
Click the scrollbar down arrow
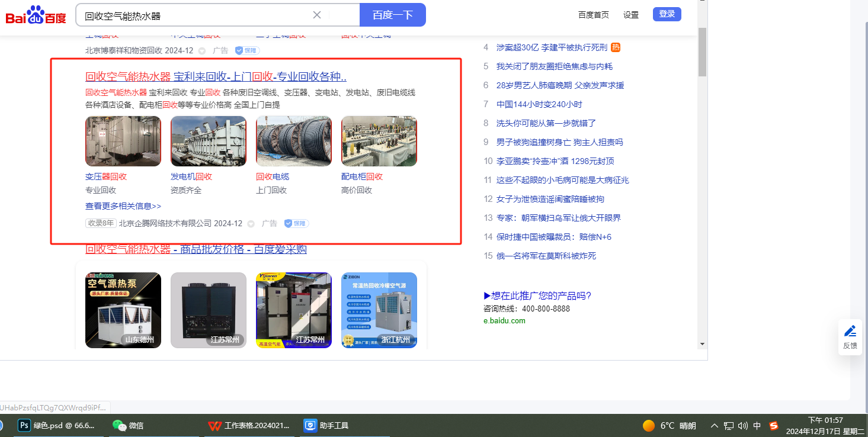[703, 343]
